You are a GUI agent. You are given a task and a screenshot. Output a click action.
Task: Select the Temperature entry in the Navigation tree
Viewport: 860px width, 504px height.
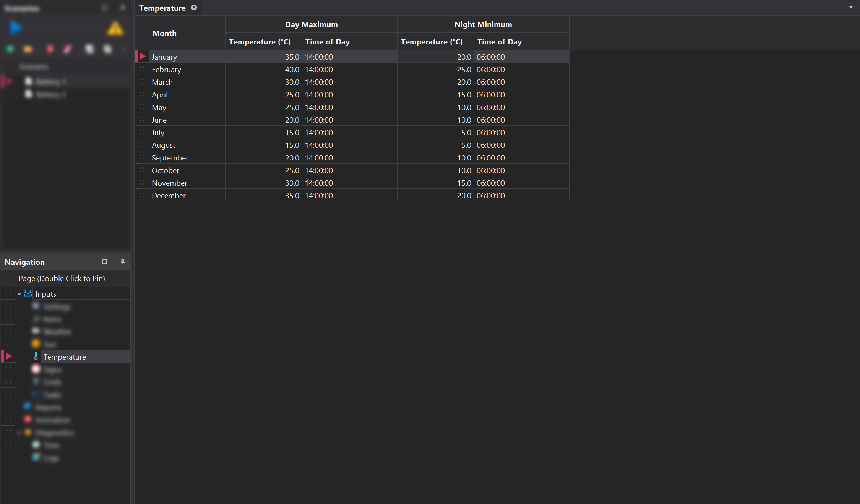point(65,356)
